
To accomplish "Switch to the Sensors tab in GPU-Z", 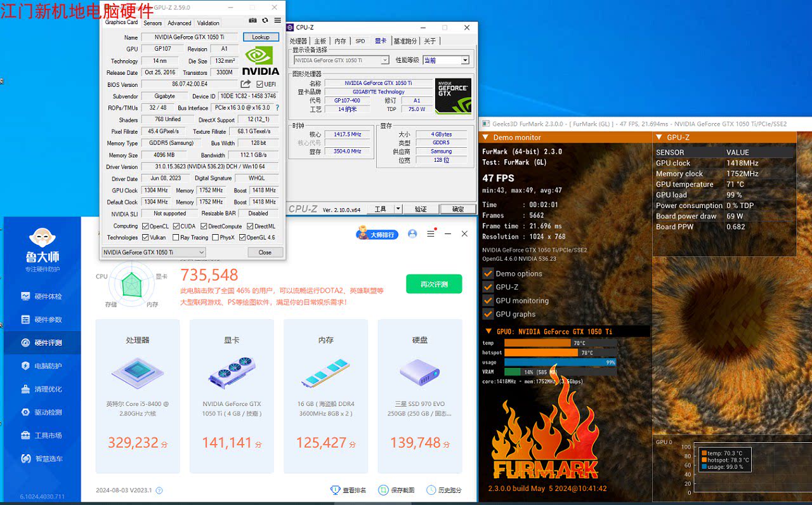I will click(x=152, y=23).
